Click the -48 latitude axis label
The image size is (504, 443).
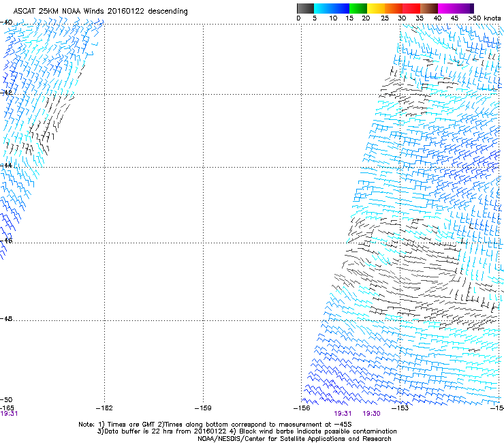(x=6, y=318)
